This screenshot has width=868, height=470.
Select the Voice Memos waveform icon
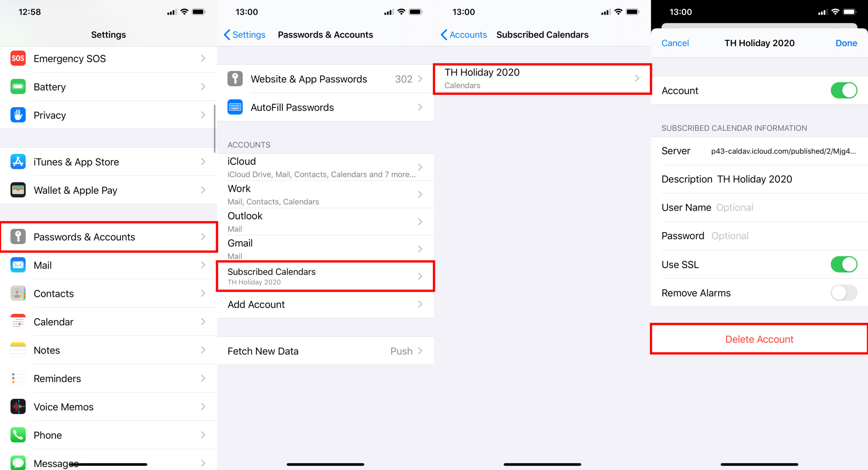(18, 407)
